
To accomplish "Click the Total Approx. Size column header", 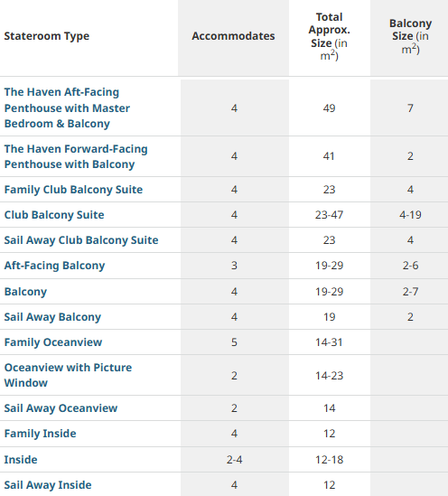I will [329, 36].
